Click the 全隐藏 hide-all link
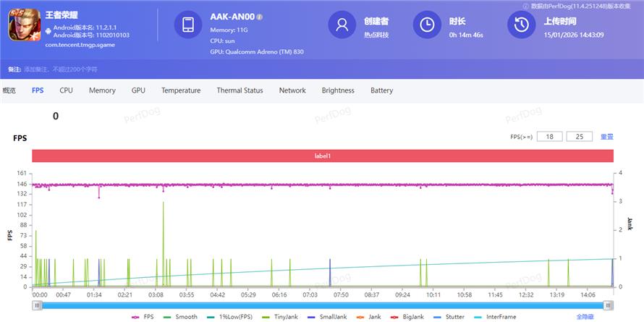This screenshot has height=322, width=644. [585, 317]
